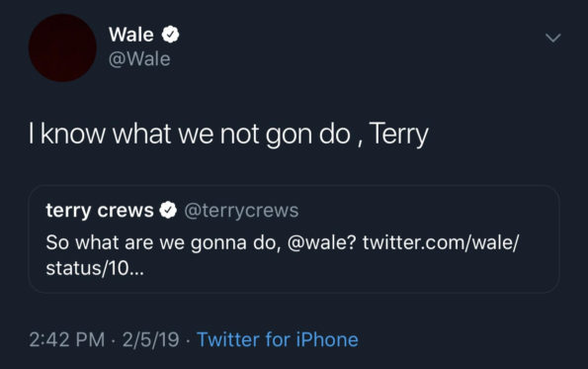Click the 2/5/19 date
The width and height of the screenshot is (588, 369).
click(x=151, y=339)
